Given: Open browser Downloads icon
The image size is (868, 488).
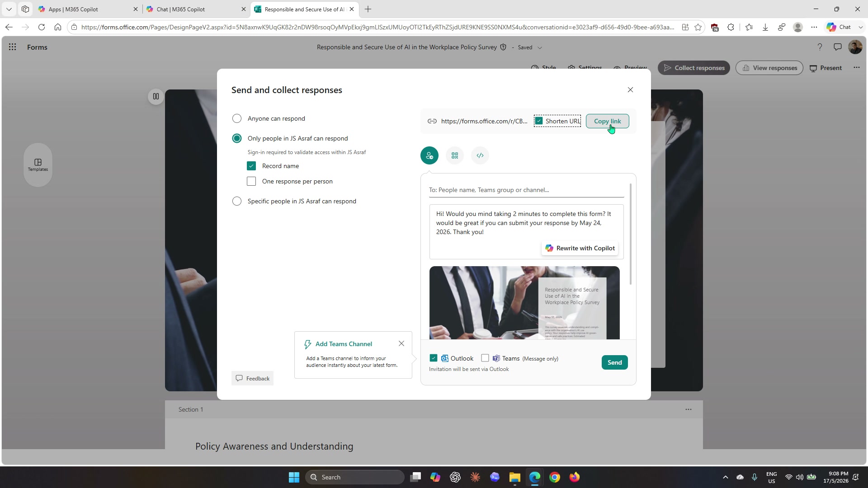Looking at the screenshot, I should coord(765,27).
